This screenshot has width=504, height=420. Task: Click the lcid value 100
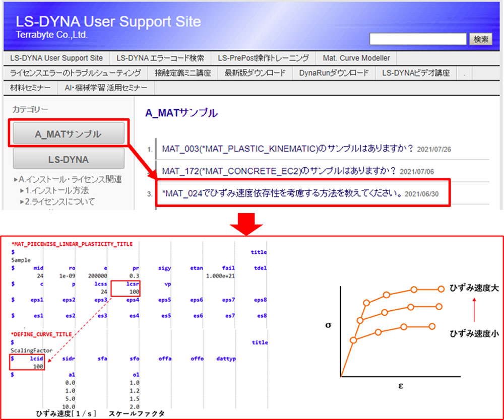pyautogui.click(x=38, y=367)
